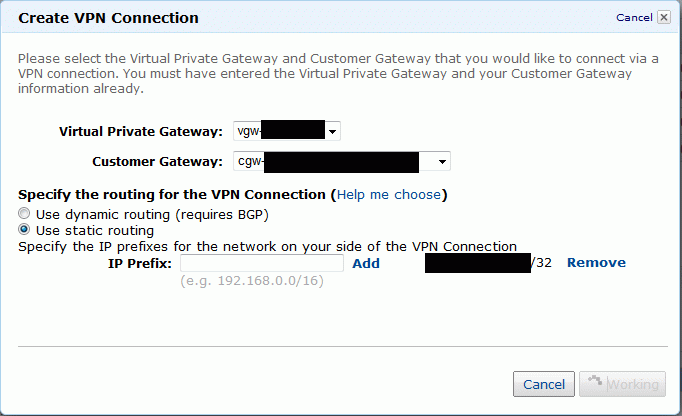
Task: Select the vgw value in the gateway combo box
Action: tap(287, 131)
